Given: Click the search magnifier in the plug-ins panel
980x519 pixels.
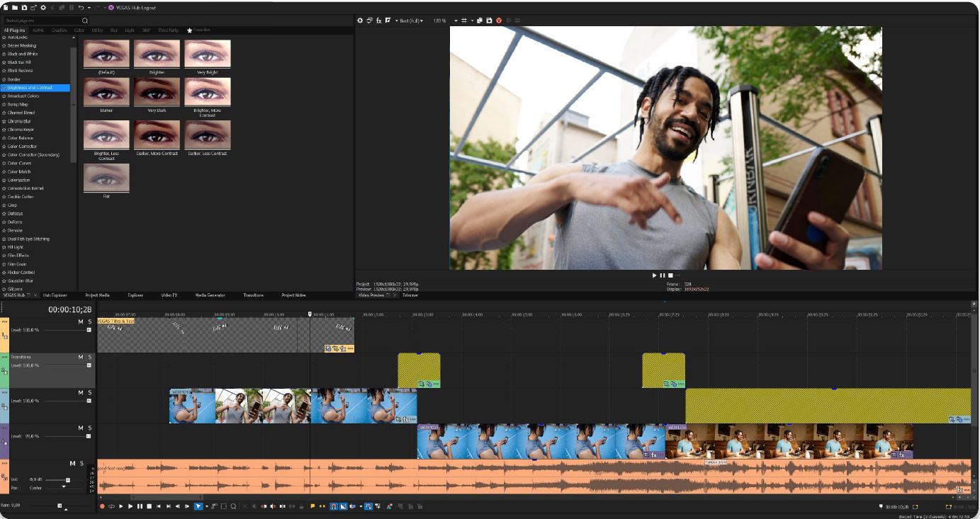Looking at the screenshot, I should [x=85, y=21].
